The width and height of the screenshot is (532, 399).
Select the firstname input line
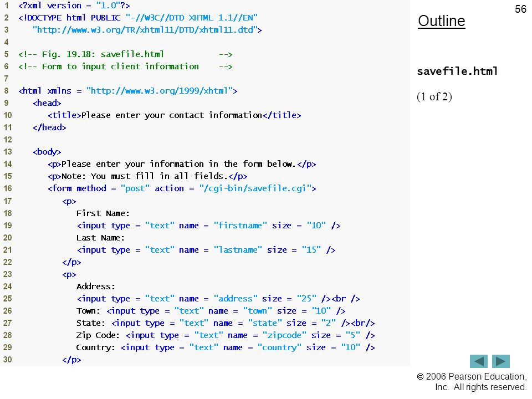(209, 226)
